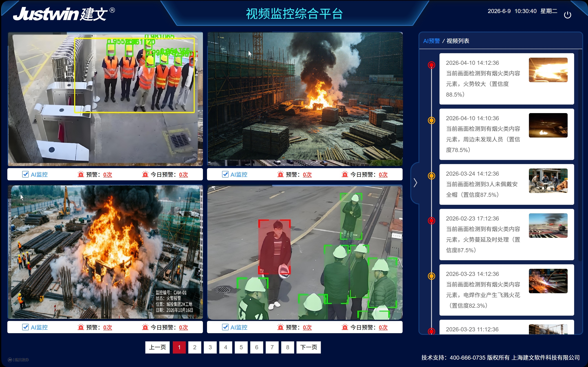Jump to page 7

[x=272, y=347]
